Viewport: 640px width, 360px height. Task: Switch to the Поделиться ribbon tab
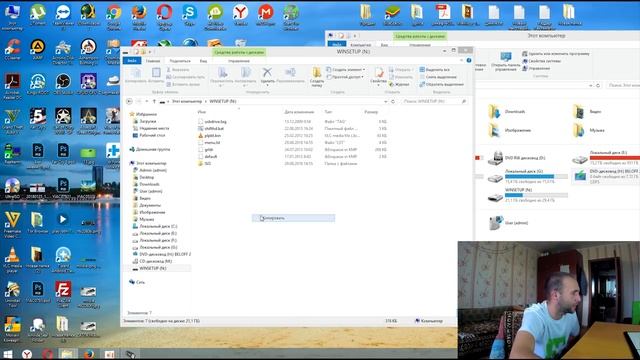[x=180, y=61]
